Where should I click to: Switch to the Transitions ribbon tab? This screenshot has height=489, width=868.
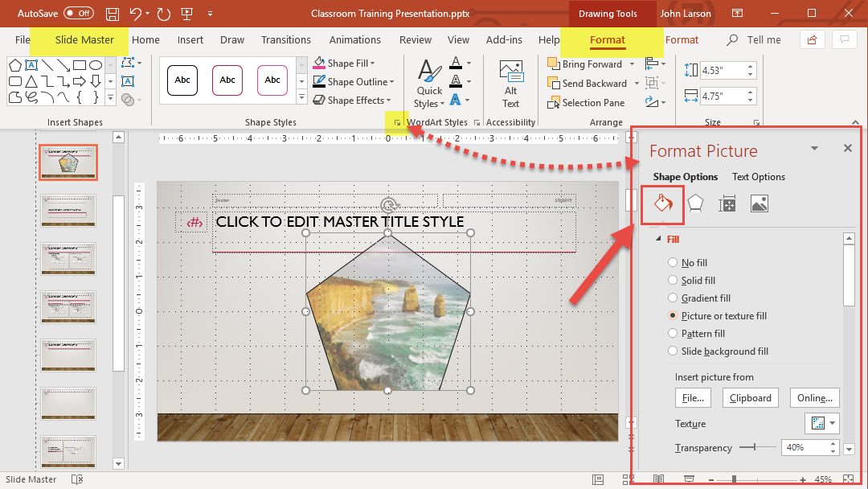click(285, 40)
